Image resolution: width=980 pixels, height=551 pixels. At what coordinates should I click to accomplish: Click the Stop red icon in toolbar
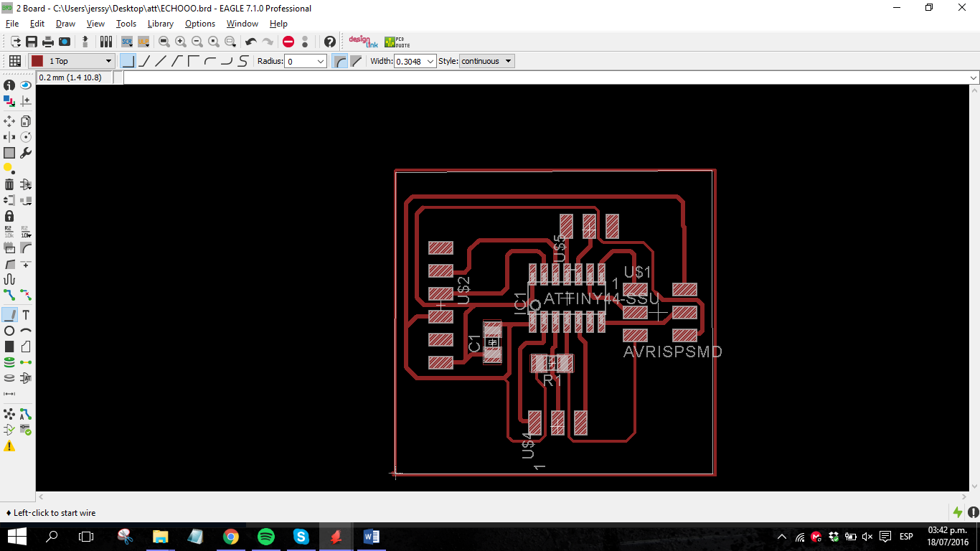288,42
